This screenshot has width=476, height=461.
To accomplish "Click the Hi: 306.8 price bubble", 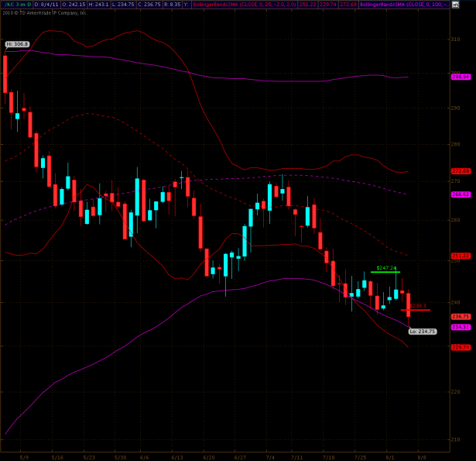I will (x=17, y=44).
